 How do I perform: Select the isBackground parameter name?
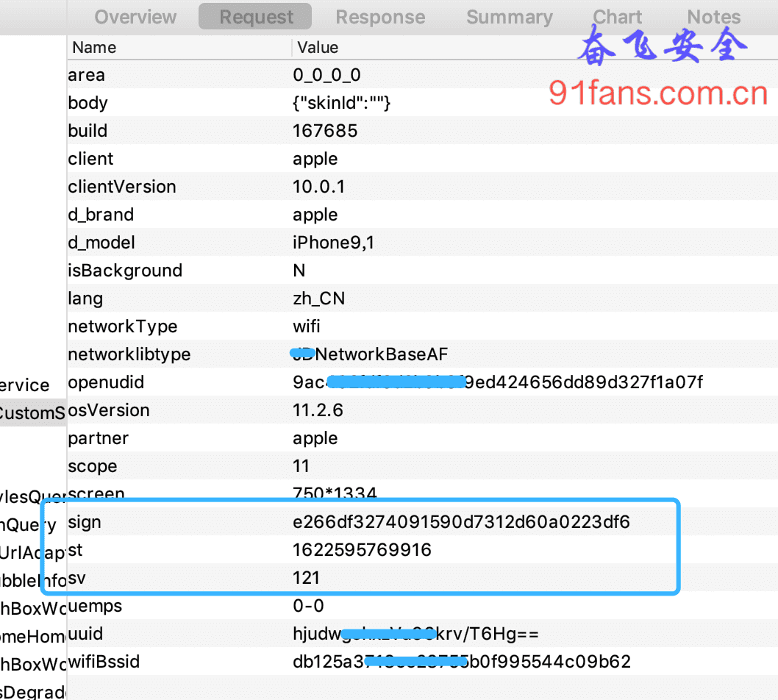126,271
